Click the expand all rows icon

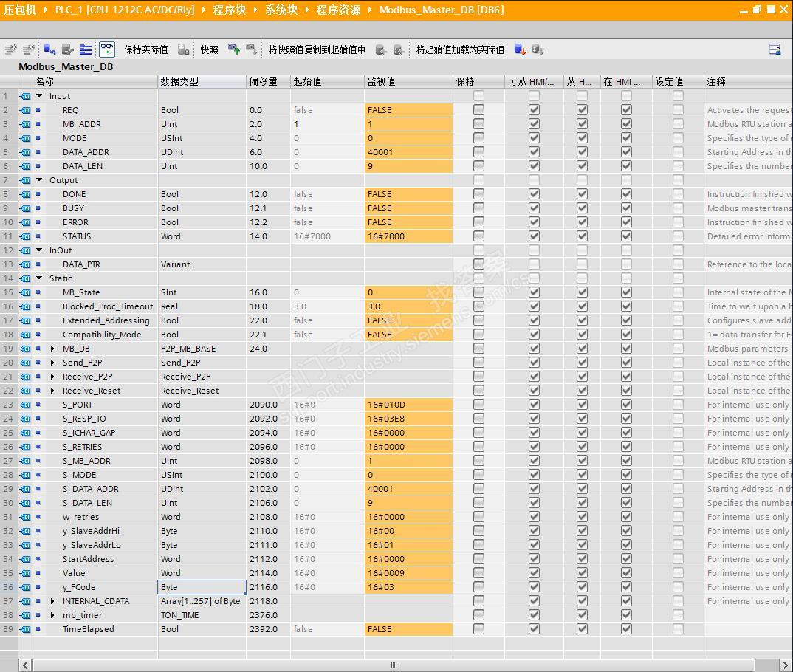pos(86,49)
